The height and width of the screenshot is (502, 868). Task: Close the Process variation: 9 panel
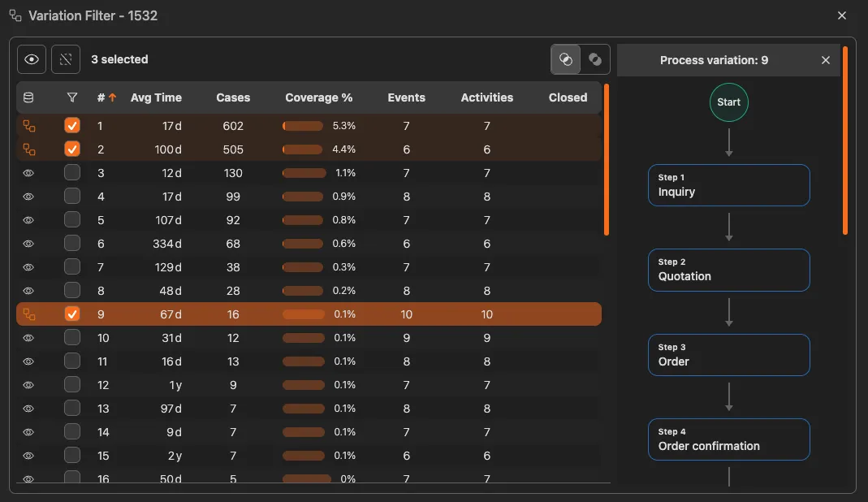click(x=826, y=60)
